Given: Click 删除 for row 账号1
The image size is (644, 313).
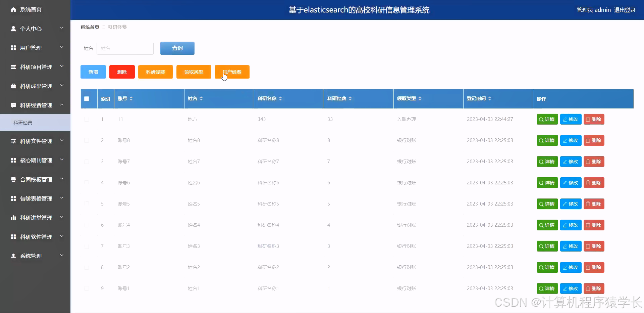Looking at the screenshot, I should pos(594,288).
